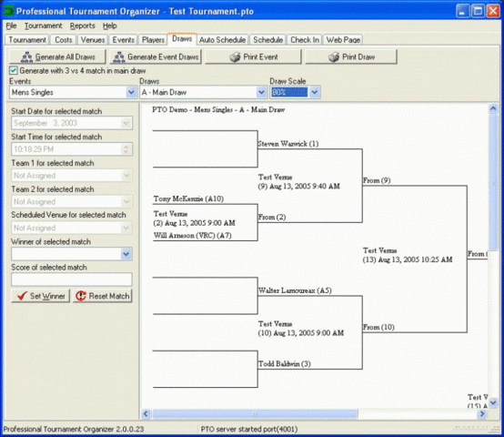
Task: Click the Score of selected match field
Action: tap(72, 279)
